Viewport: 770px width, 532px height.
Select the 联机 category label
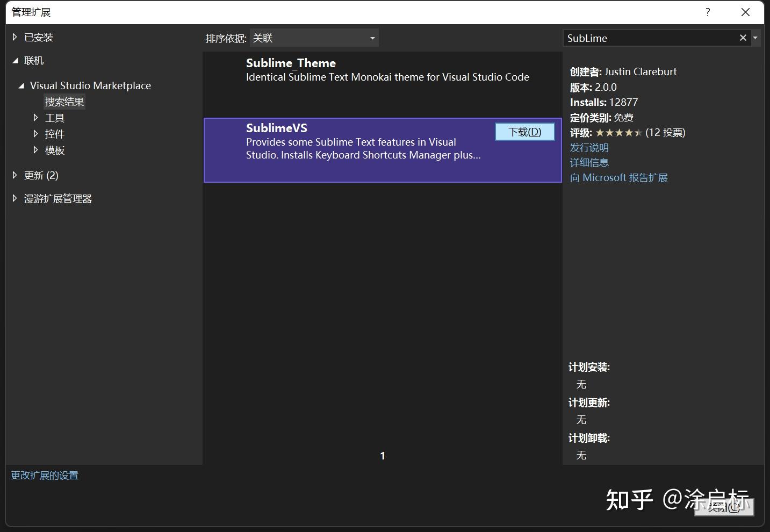pos(34,61)
